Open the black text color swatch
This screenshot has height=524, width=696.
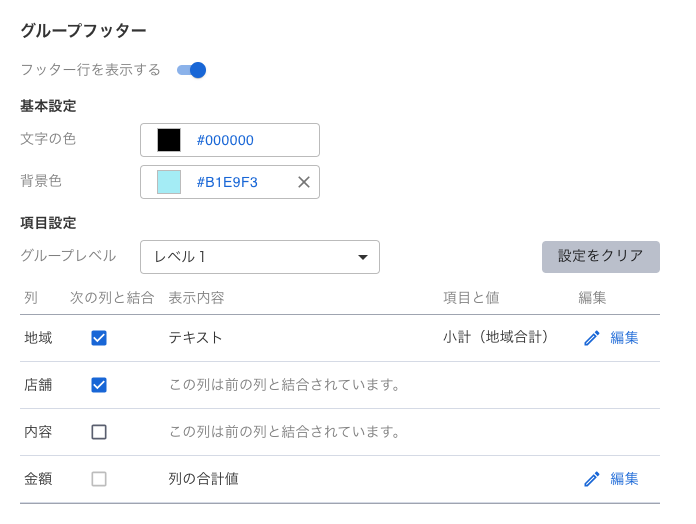point(169,140)
